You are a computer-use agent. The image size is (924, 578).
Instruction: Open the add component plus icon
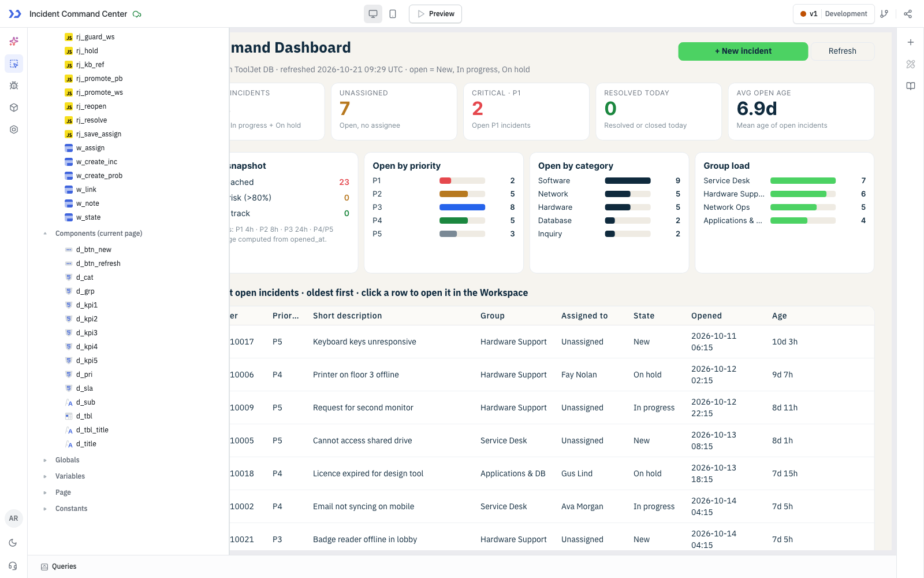tap(911, 42)
